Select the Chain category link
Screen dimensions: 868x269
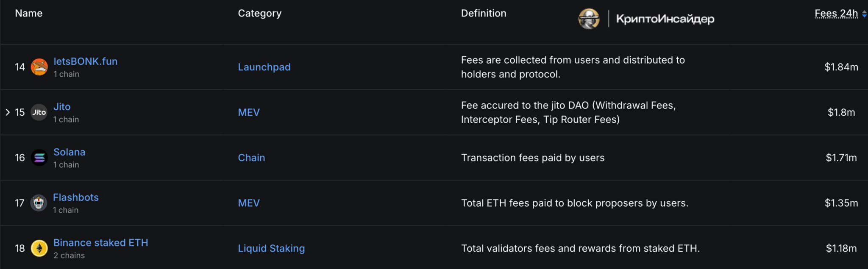point(251,158)
